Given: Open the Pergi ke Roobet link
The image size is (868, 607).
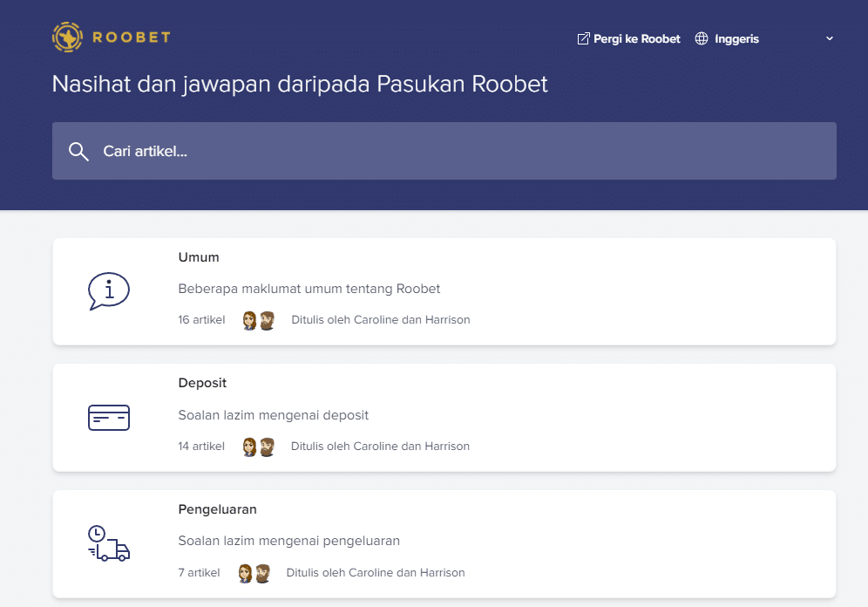Looking at the screenshot, I should click(x=629, y=38).
